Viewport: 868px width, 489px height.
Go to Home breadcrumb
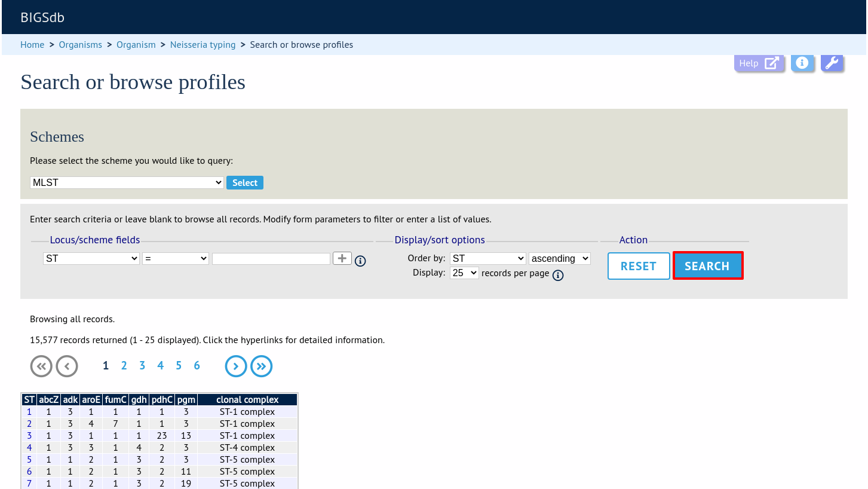click(32, 45)
